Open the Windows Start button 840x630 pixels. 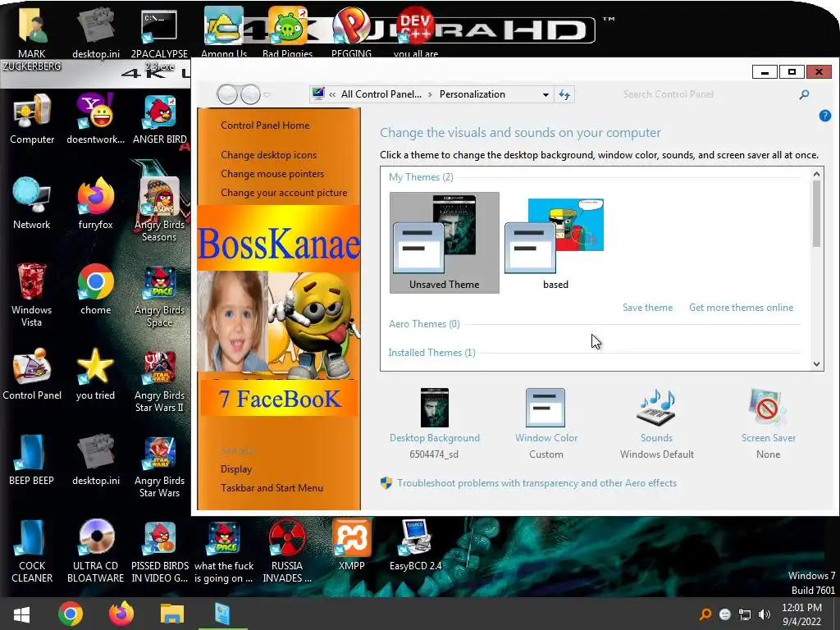click(21, 614)
